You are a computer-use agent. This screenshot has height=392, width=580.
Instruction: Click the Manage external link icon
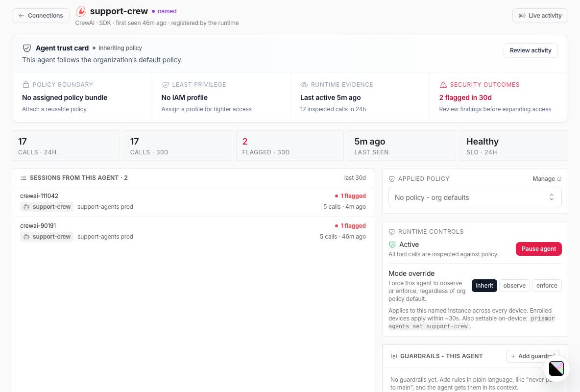[559, 179]
